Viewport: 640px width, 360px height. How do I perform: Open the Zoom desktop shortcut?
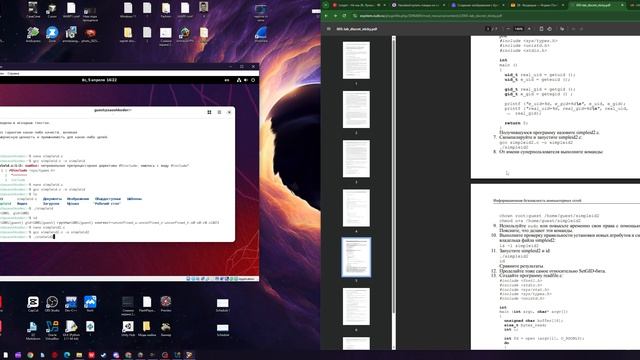pos(52,33)
